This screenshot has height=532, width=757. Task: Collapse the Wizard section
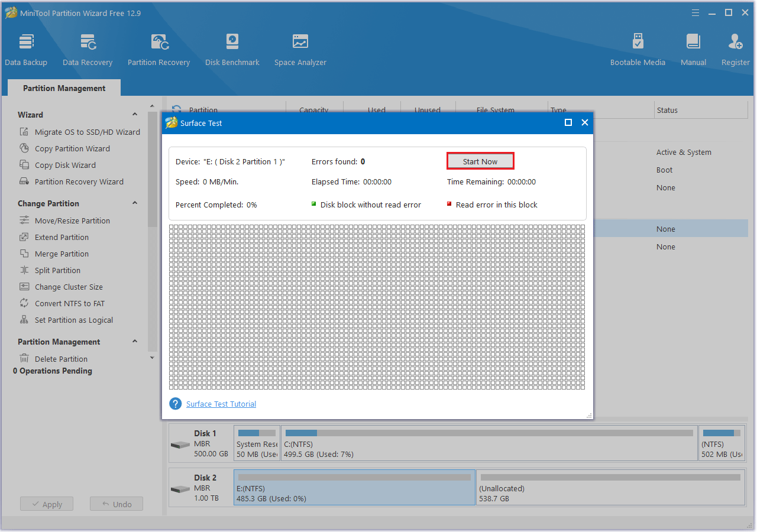tap(135, 115)
